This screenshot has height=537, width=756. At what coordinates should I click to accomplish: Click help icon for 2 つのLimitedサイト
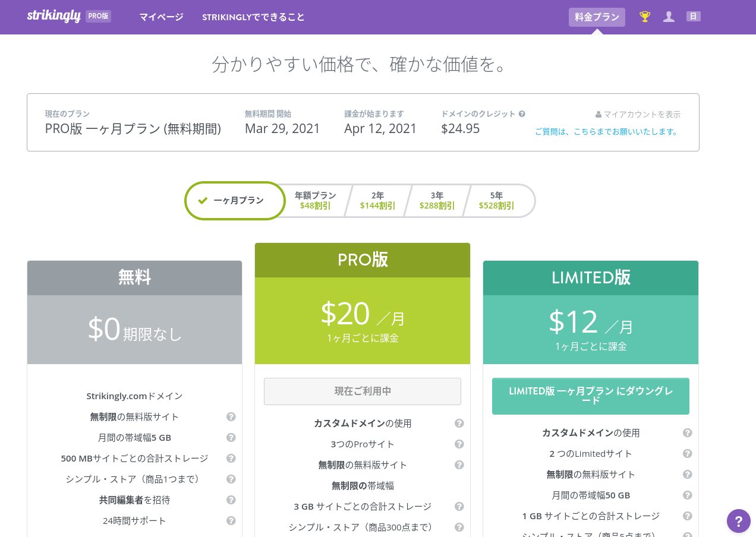(688, 454)
